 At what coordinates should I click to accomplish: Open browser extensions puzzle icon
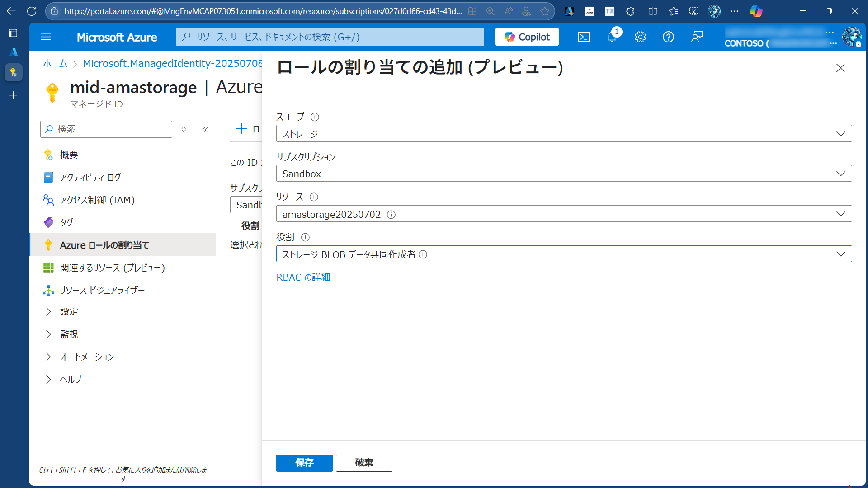[630, 11]
